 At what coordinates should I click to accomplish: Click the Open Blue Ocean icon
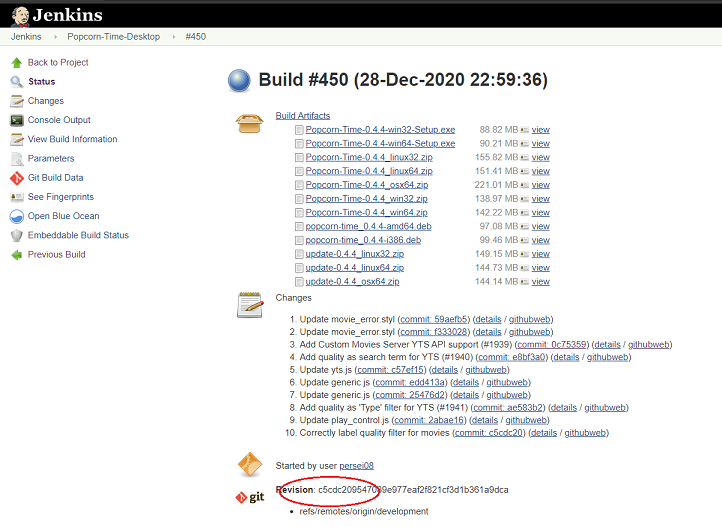(17, 216)
